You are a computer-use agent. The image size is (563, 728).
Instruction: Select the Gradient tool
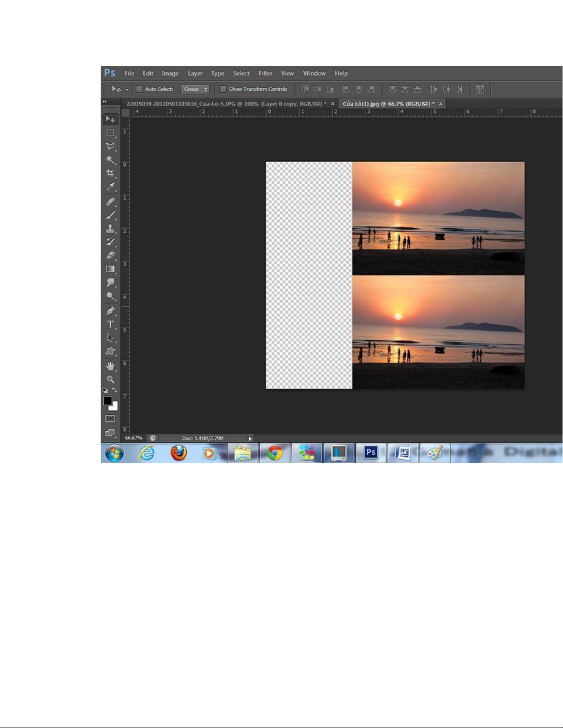tap(110, 269)
